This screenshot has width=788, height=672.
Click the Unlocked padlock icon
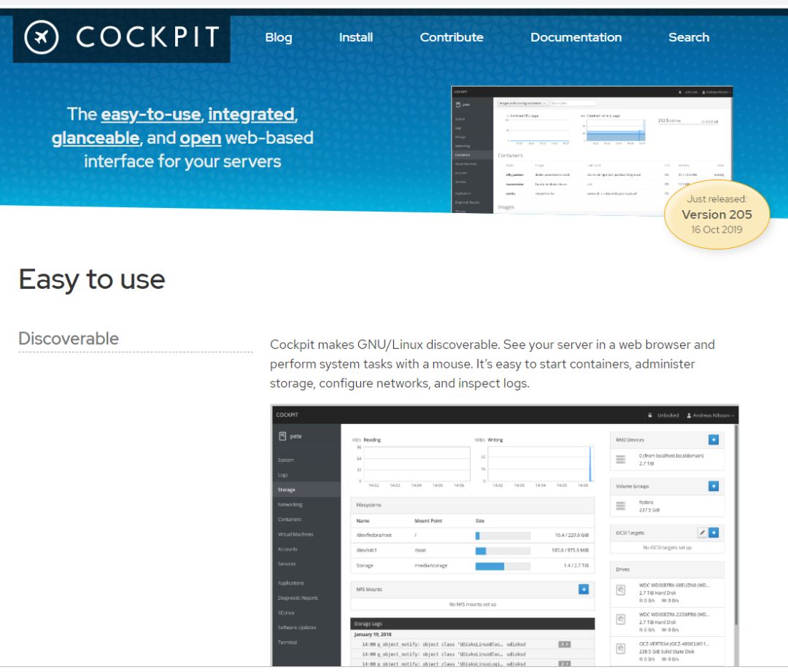(650, 415)
